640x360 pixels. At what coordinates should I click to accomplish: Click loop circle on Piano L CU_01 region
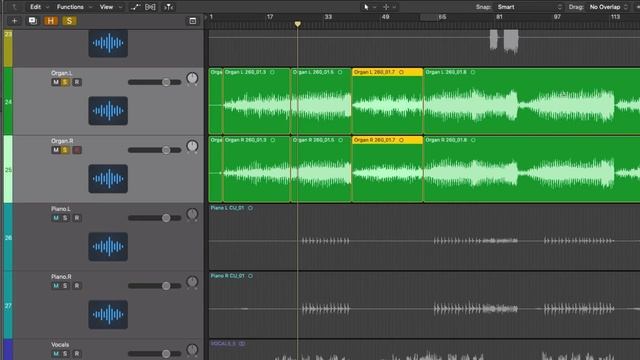(250, 208)
